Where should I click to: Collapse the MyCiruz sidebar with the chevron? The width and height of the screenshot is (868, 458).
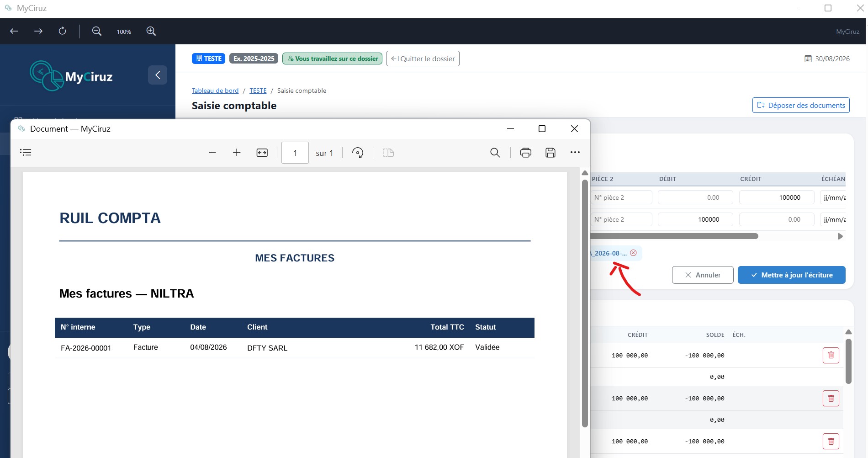click(158, 75)
